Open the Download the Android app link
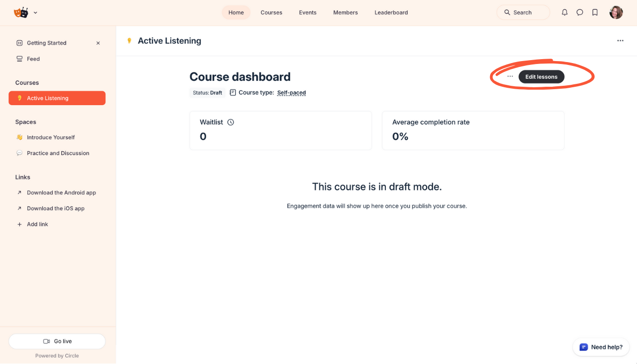The width and height of the screenshot is (637, 364). click(61, 192)
